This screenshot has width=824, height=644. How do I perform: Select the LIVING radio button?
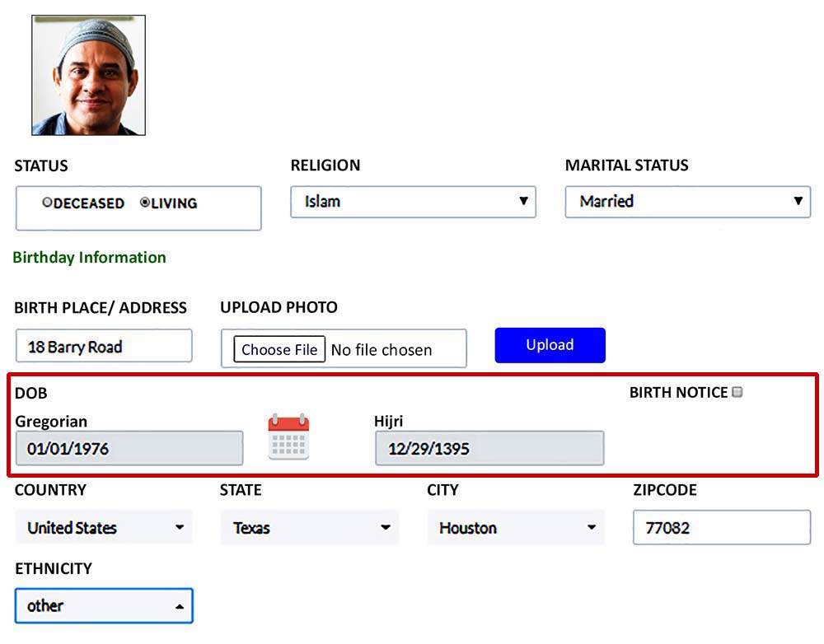(x=145, y=203)
